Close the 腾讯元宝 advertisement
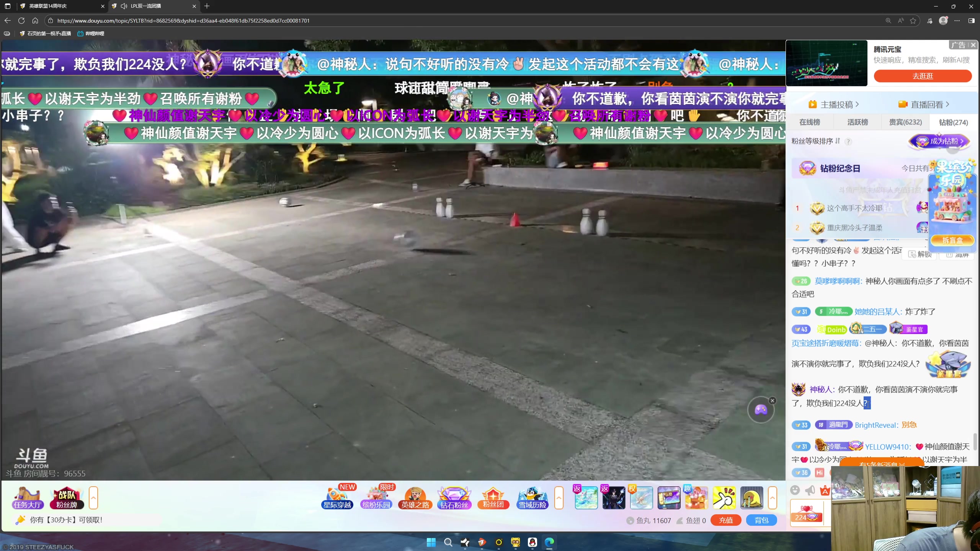Image resolution: width=980 pixels, height=551 pixels. [973, 45]
